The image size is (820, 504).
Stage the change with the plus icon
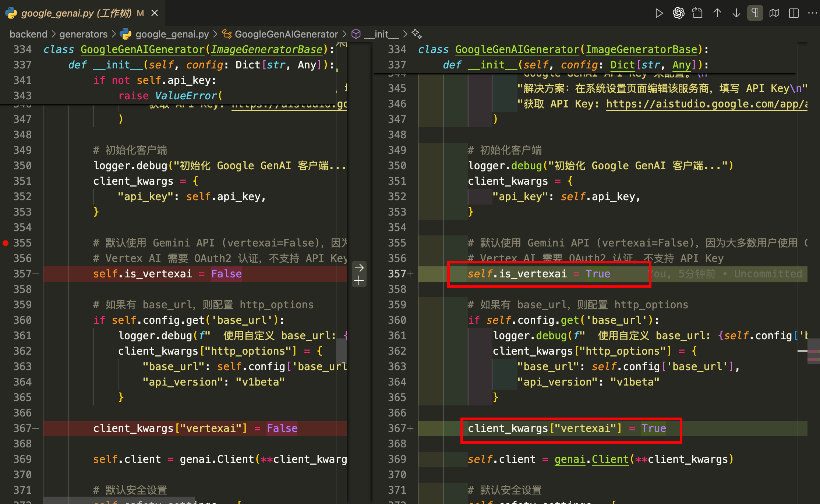tap(359, 281)
